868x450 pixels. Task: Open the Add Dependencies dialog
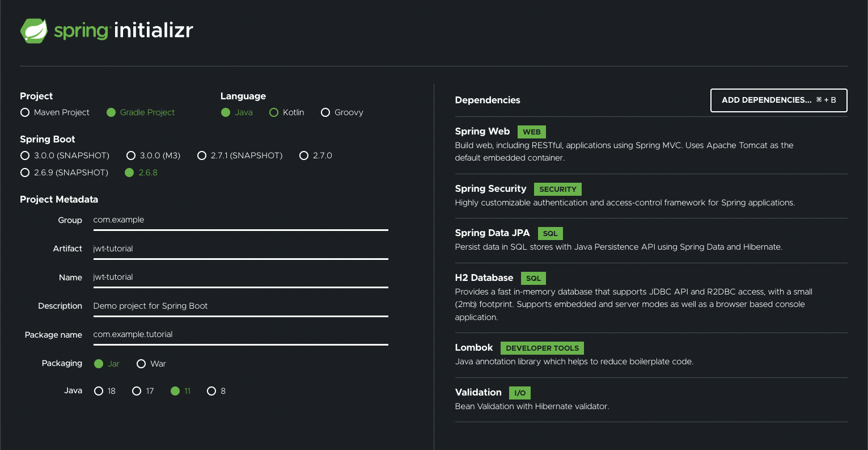coord(778,100)
